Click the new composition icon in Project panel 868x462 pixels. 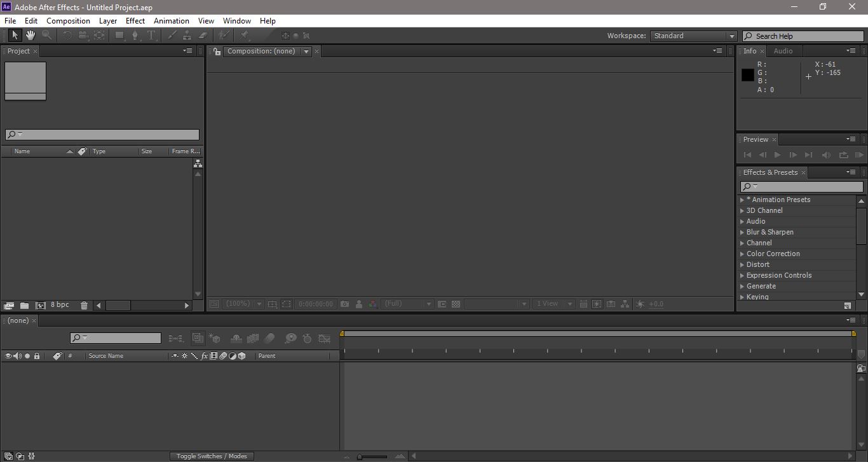pyautogui.click(x=41, y=306)
